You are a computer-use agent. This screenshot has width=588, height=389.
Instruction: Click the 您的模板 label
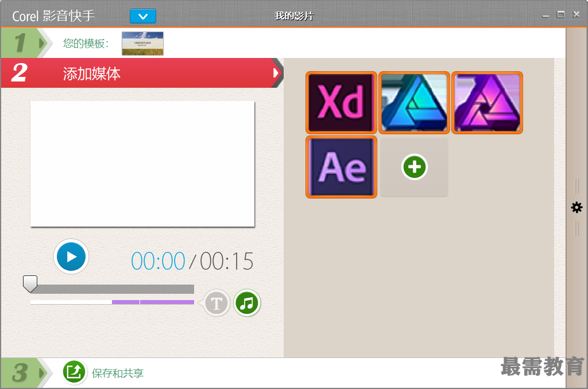pyautogui.click(x=86, y=44)
